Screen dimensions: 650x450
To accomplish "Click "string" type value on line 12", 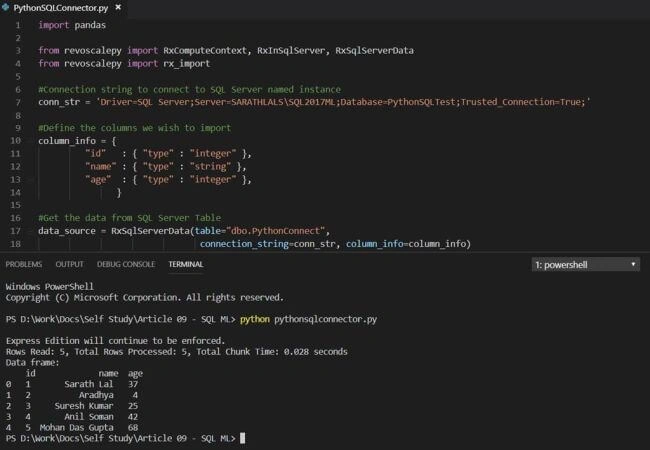I will pyautogui.click(x=210, y=167).
